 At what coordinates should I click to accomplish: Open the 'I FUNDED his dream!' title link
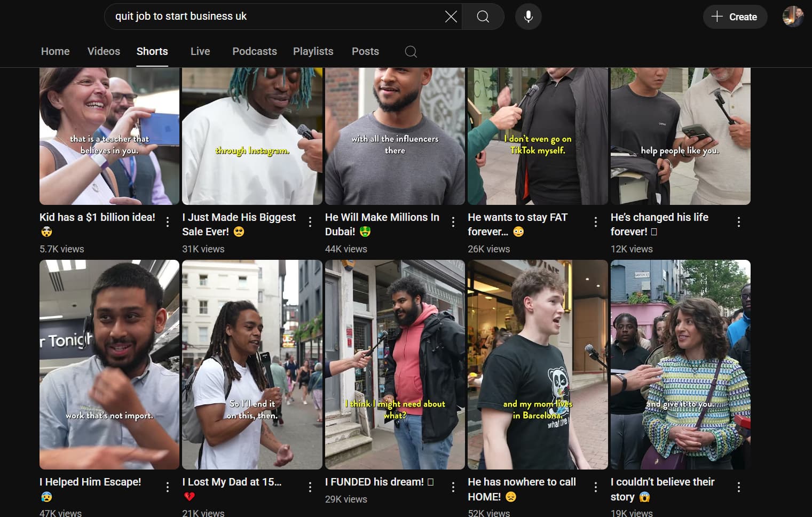374,482
